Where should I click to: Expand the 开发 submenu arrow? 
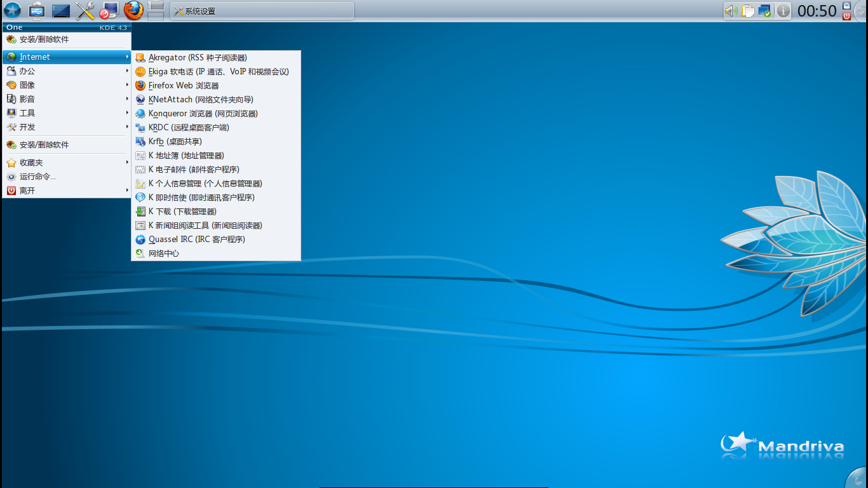127,127
